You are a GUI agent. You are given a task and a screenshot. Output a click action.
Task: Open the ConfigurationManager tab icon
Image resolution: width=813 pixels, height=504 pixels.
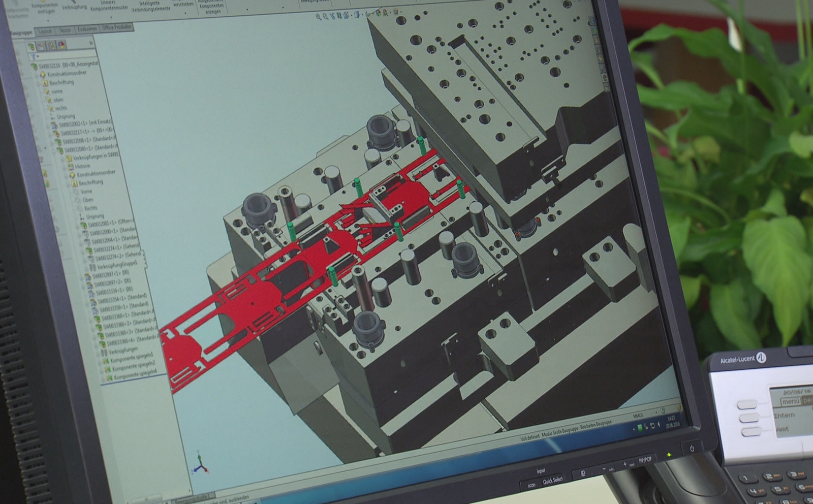click(51, 46)
